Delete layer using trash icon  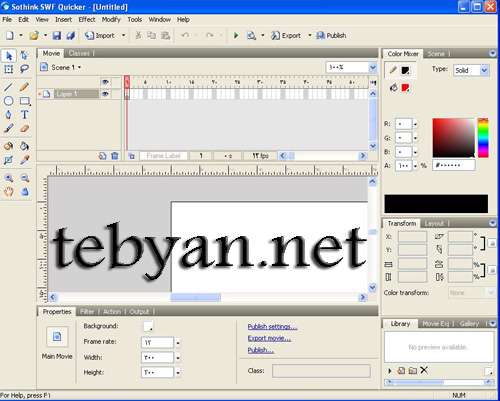(115, 156)
